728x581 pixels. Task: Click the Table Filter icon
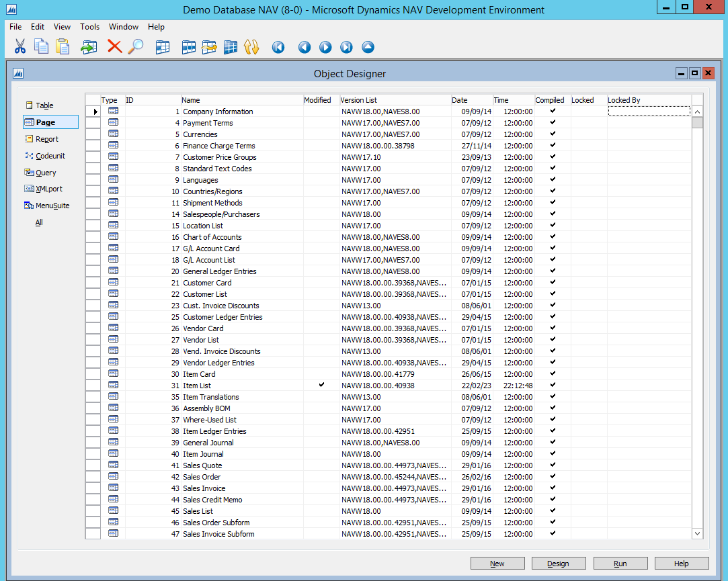[188, 47]
